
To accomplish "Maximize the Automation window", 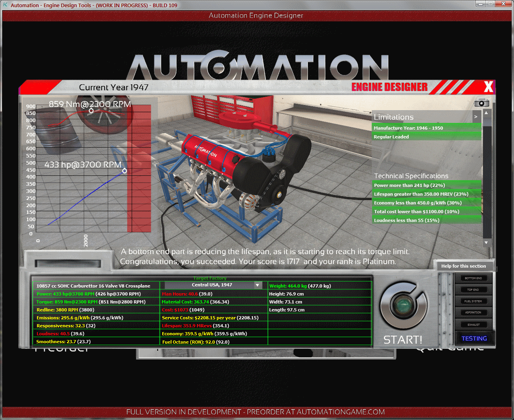I will point(490,4).
